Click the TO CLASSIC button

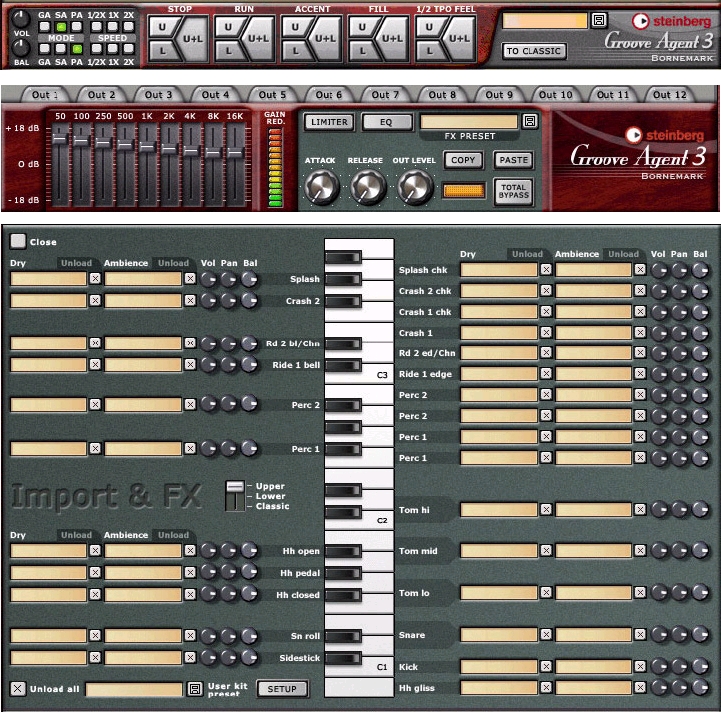[533, 51]
